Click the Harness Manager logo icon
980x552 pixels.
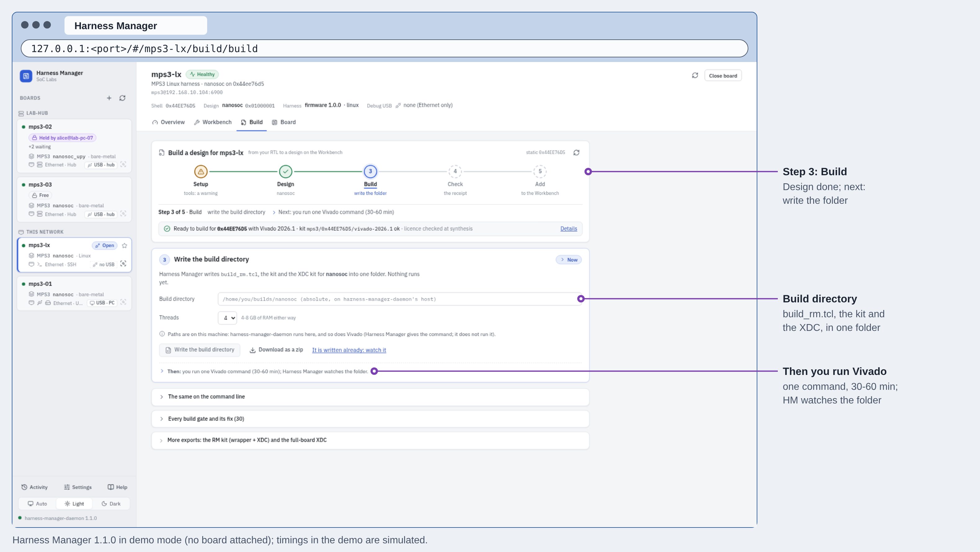[x=26, y=76]
